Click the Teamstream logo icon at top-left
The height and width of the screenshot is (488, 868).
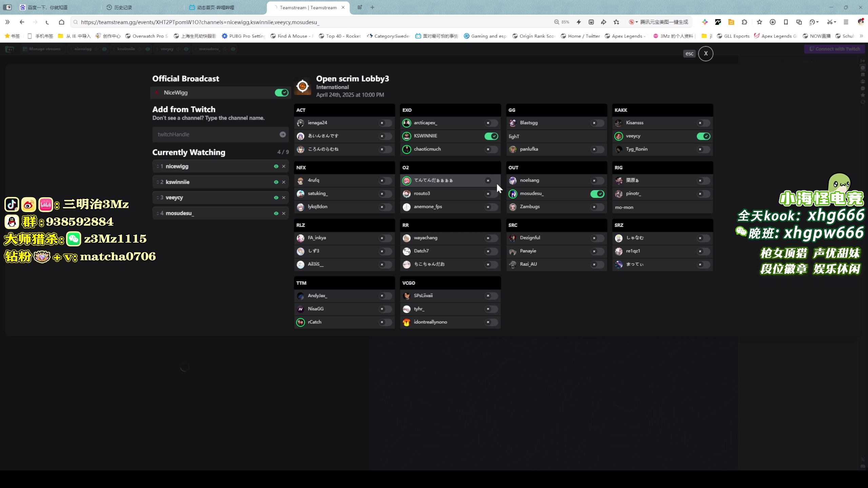pos(9,49)
